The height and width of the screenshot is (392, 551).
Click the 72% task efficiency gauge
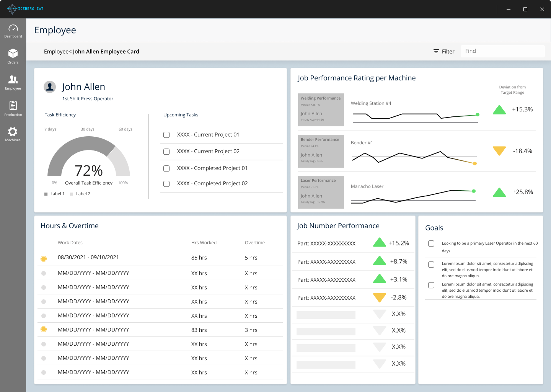click(x=89, y=157)
